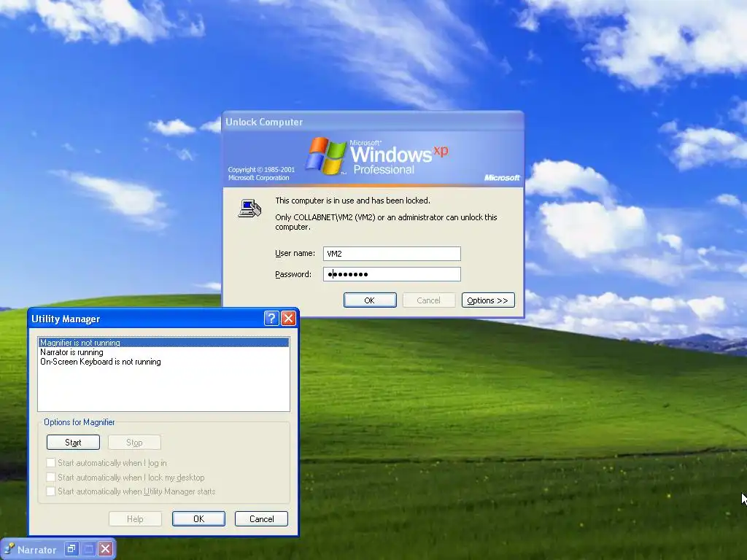The image size is (747, 560).
Task: Click the locked computer icon in Unlock dialog
Action: 249,209
